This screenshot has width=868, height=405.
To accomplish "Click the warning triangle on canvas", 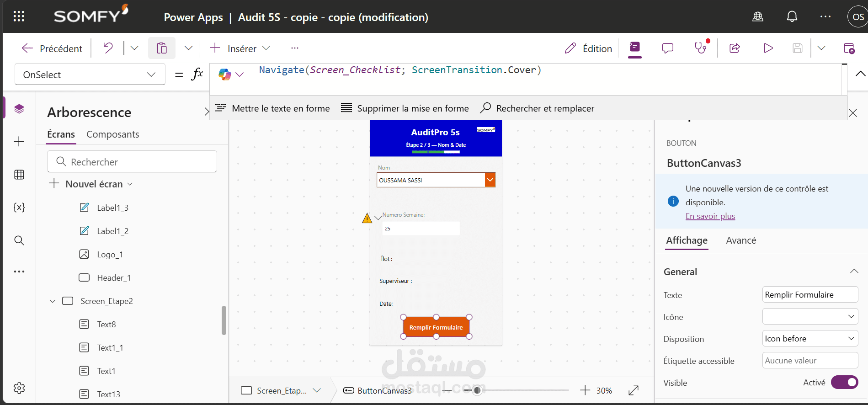I will pyautogui.click(x=367, y=218).
